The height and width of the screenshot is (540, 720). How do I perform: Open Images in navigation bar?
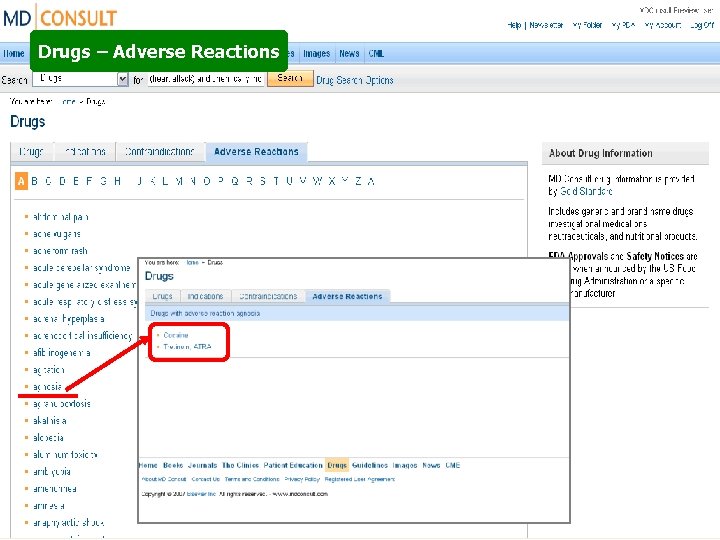316,54
